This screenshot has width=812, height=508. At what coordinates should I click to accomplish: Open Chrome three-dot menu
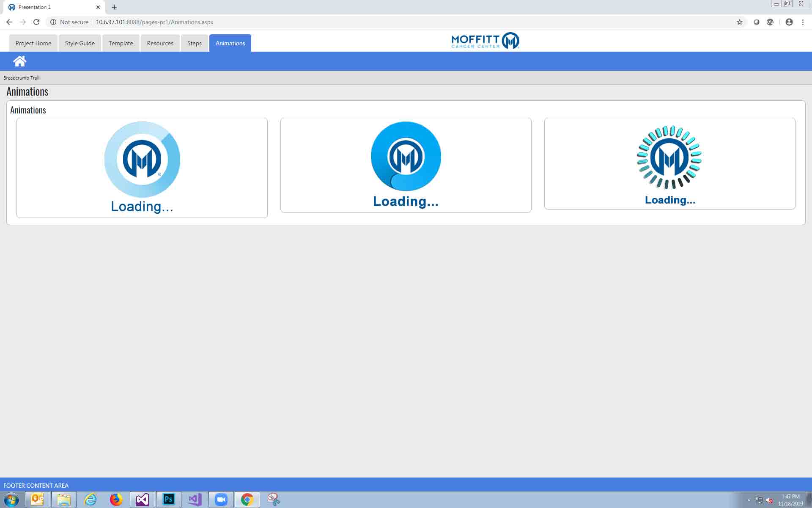click(x=803, y=22)
